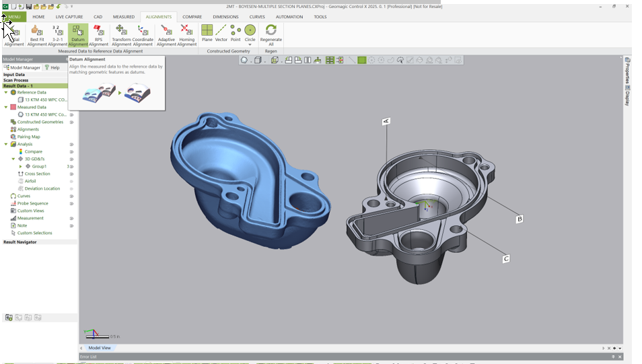Switch to the LIVE CAPTURE tab
This screenshot has width=642, height=364.
69,17
